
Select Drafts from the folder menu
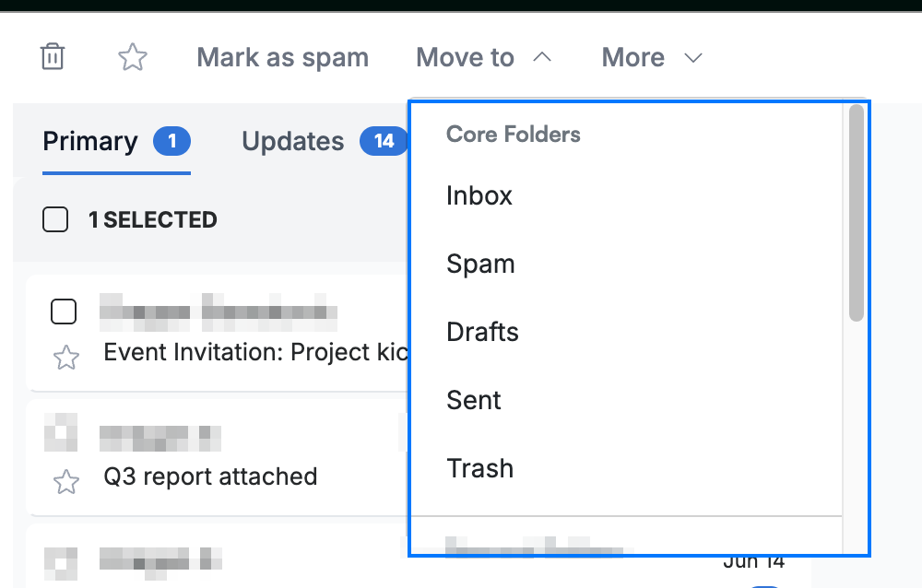626,332
